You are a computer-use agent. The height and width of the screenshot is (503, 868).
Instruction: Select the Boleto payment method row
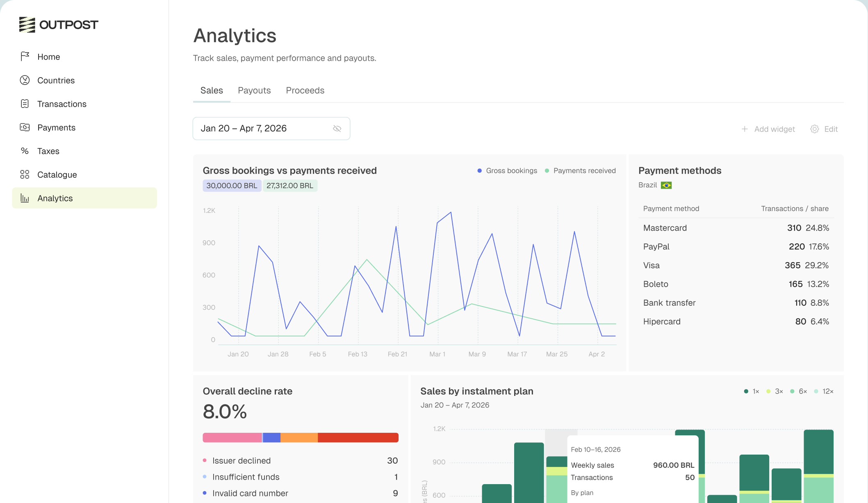tap(736, 284)
